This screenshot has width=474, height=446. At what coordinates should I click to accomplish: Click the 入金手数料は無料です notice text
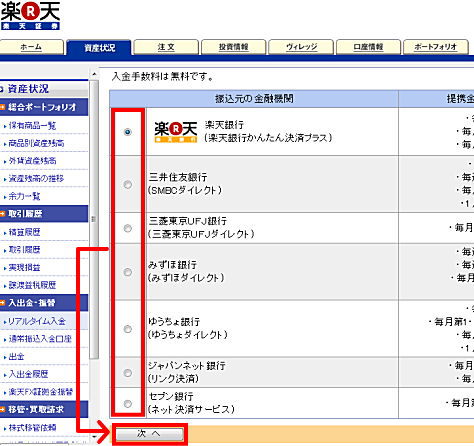pos(162,77)
